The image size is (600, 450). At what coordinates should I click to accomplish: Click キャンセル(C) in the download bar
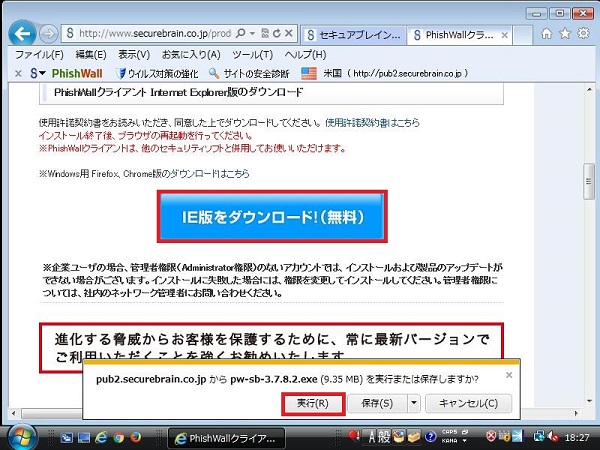[x=468, y=403]
